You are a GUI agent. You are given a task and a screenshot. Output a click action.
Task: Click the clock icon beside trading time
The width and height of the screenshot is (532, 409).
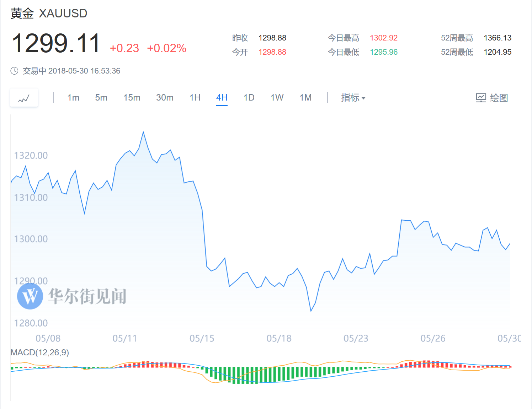pos(14,71)
